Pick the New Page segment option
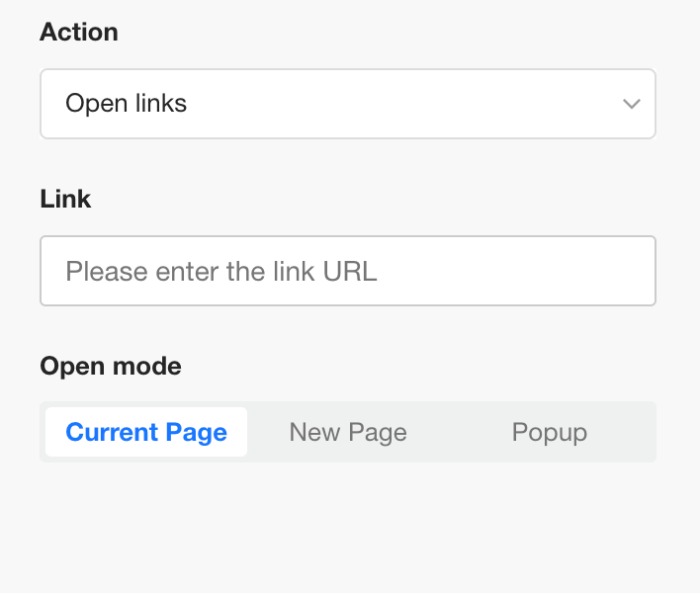This screenshot has width=700, height=593. [348, 432]
